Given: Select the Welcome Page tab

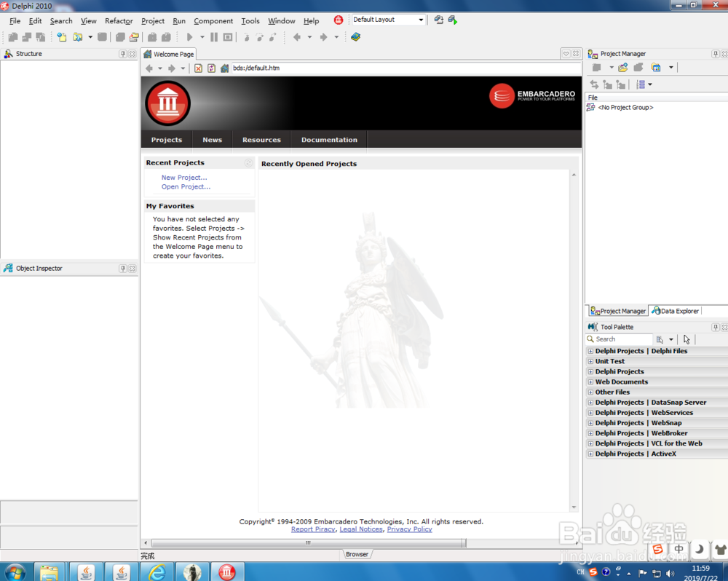Looking at the screenshot, I should [169, 55].
